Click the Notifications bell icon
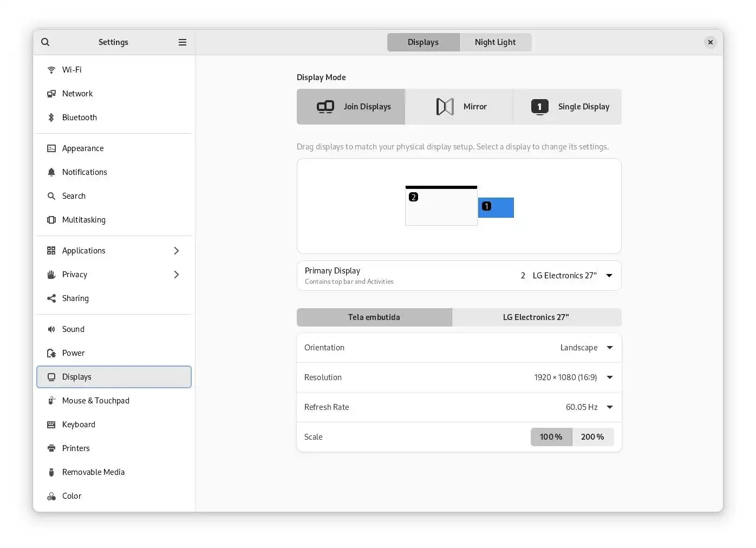The image size is (756, 548). [x=51, y=172]
